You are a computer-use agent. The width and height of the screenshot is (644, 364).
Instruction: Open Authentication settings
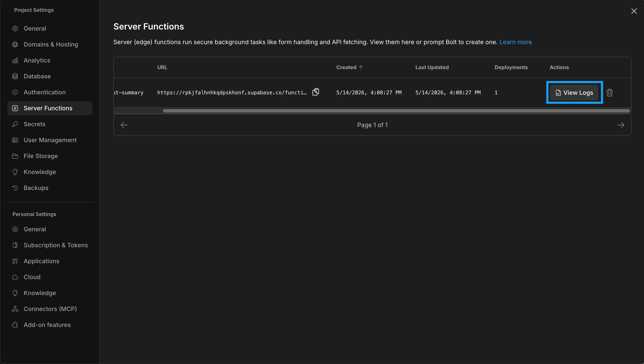50,92
